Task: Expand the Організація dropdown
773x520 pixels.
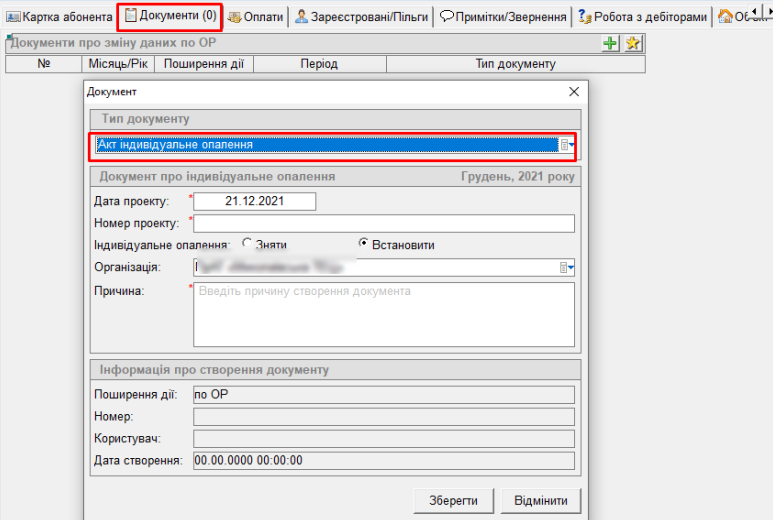Action: (567, 267)
